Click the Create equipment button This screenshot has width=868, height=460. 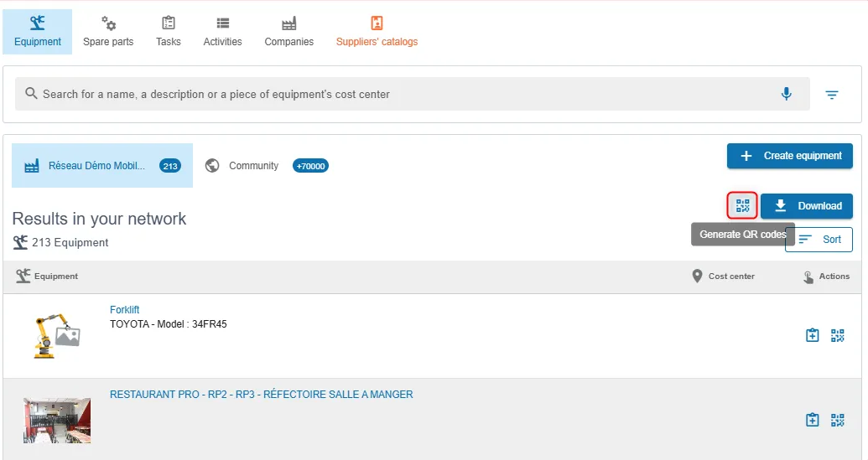point(789,156)
